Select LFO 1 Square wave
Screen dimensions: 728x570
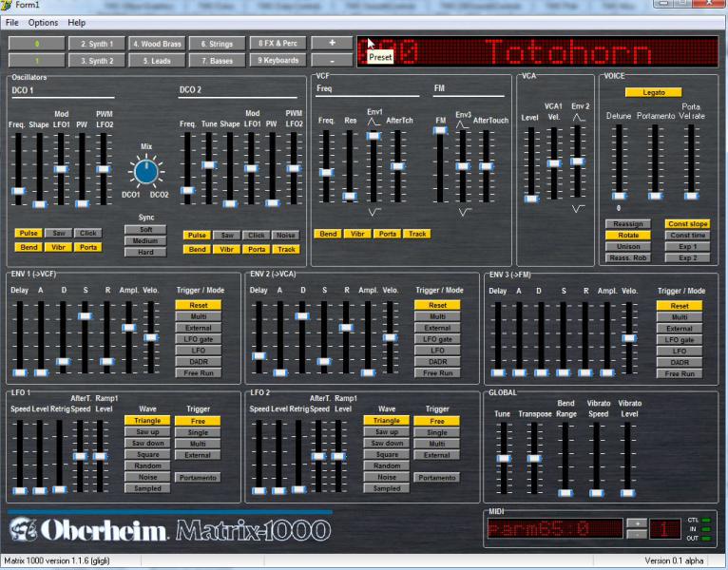tap(147, 454)
